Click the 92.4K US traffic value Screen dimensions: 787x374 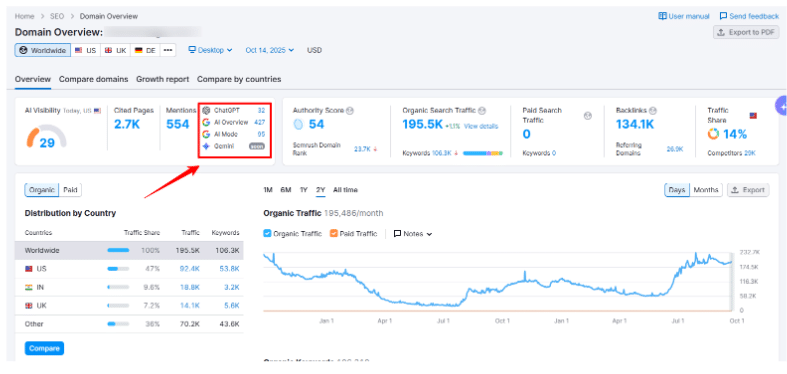tap(190, 269)
